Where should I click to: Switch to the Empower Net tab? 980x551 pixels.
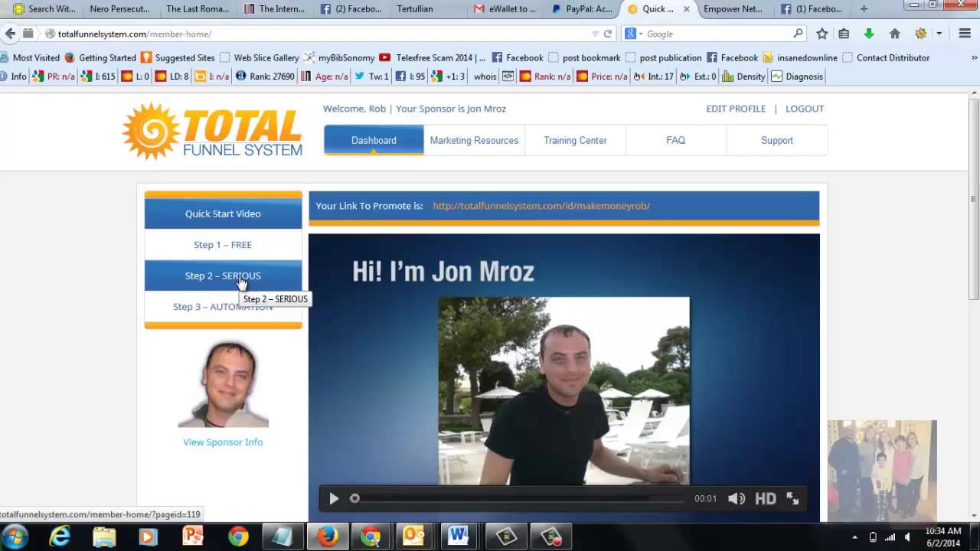[x=733, y=9]
